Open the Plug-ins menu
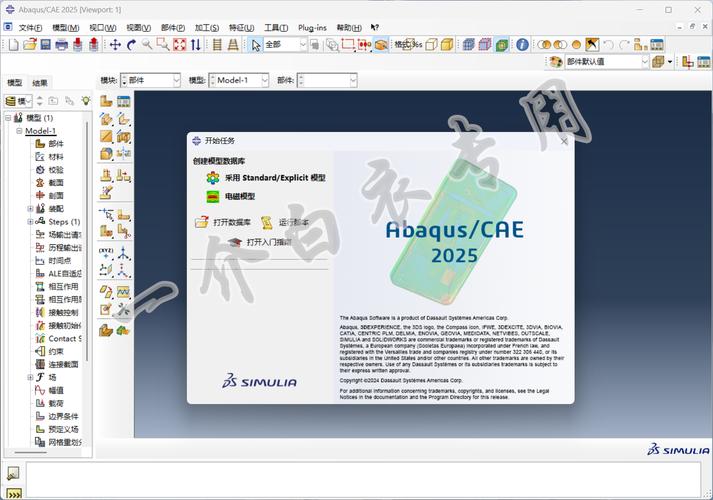The image size is (713, 500). [x=312, y=28]
